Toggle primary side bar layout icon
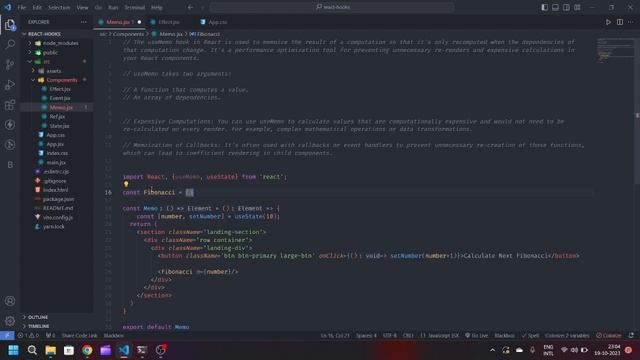The image size is (640, 360). [544, 7]
